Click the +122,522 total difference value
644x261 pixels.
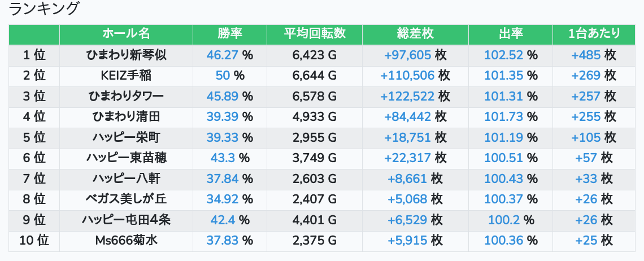[407, 97]
